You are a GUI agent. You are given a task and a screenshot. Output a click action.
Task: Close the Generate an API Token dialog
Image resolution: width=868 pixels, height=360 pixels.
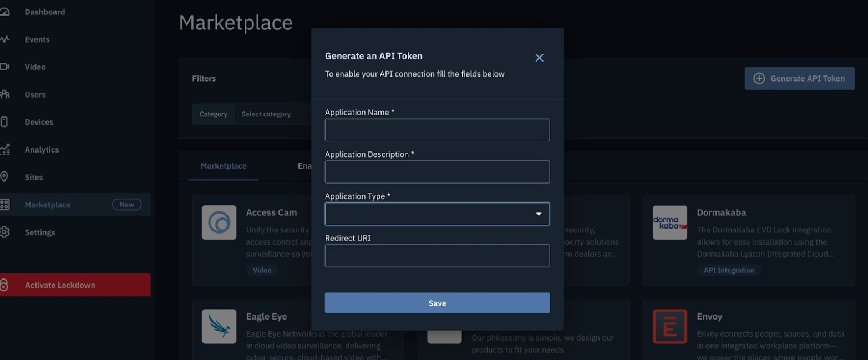coord(539,58)
